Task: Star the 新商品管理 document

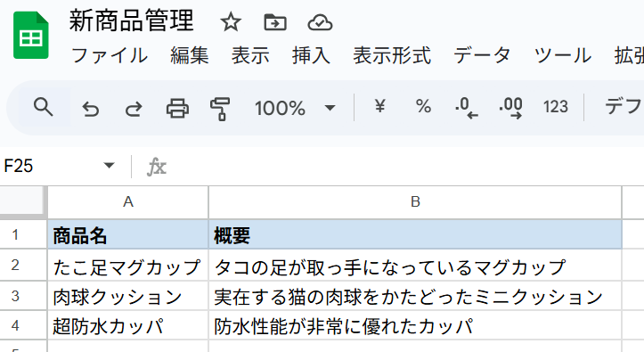Action: [x=231, y=21]
